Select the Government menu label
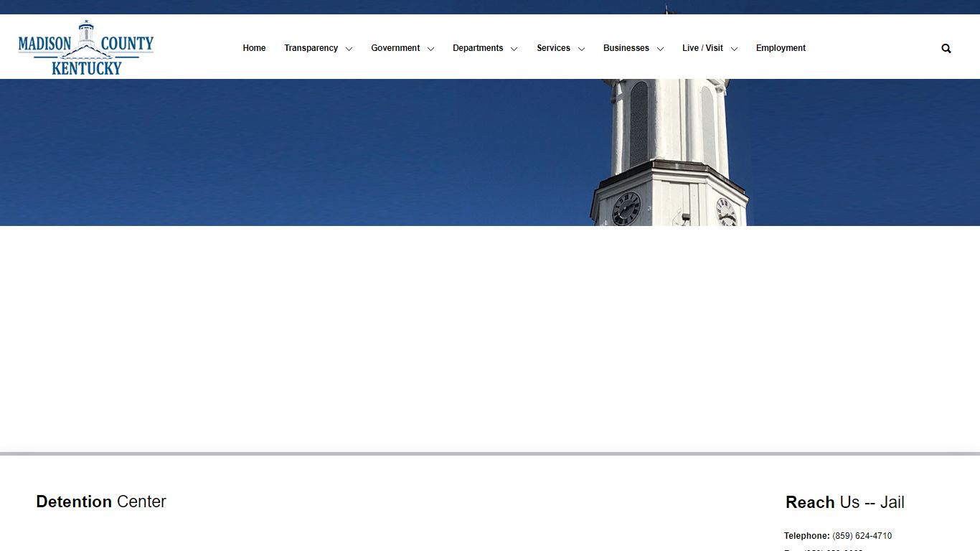This screenshot has height=551, width=980. pyautogui.click(x=395, y=48)
